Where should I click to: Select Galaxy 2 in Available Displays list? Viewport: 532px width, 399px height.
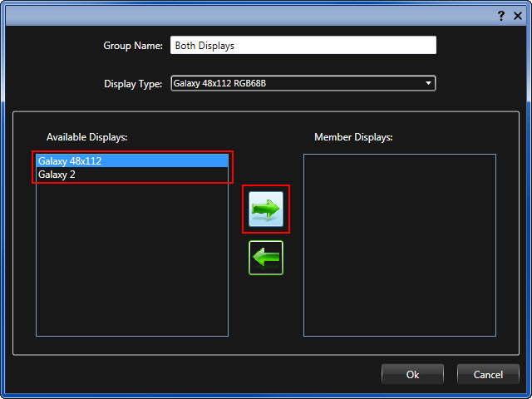click(x=133, y=175)
